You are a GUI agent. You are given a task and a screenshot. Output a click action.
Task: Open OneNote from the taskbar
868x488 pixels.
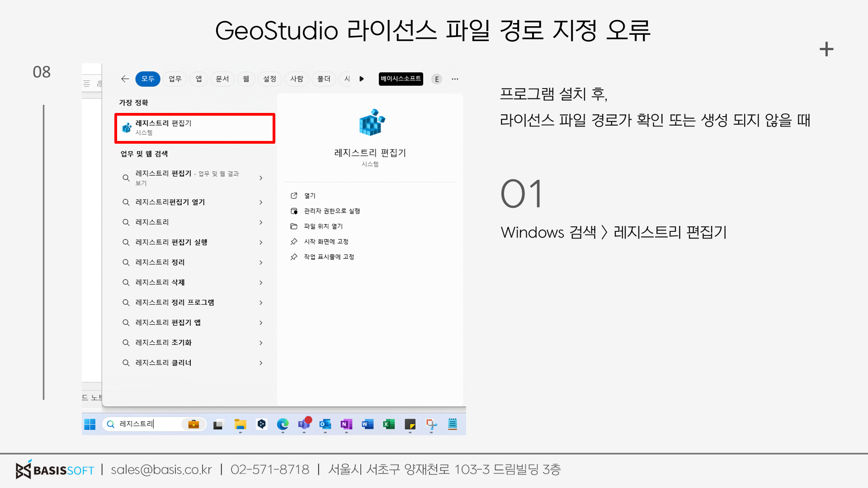pyautogui.click(x=346, y=424)
